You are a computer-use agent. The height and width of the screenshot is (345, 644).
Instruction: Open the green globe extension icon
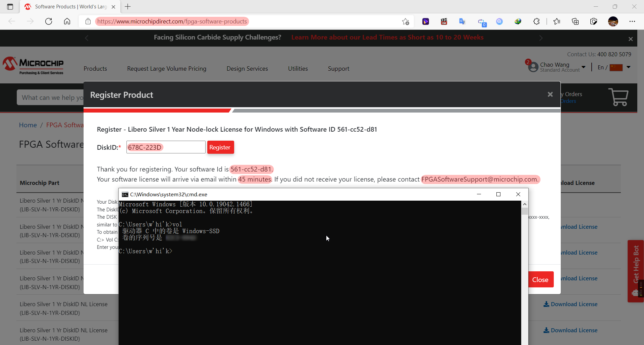point(518,21)
